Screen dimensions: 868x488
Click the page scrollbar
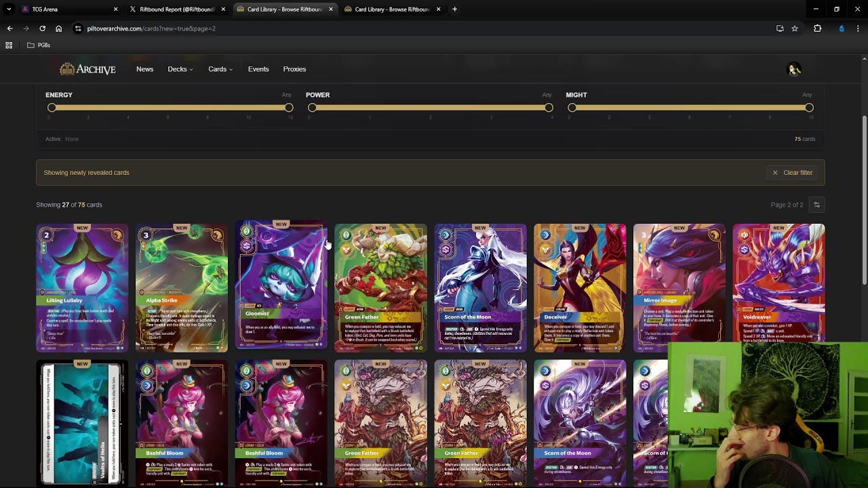click(864, 200)
